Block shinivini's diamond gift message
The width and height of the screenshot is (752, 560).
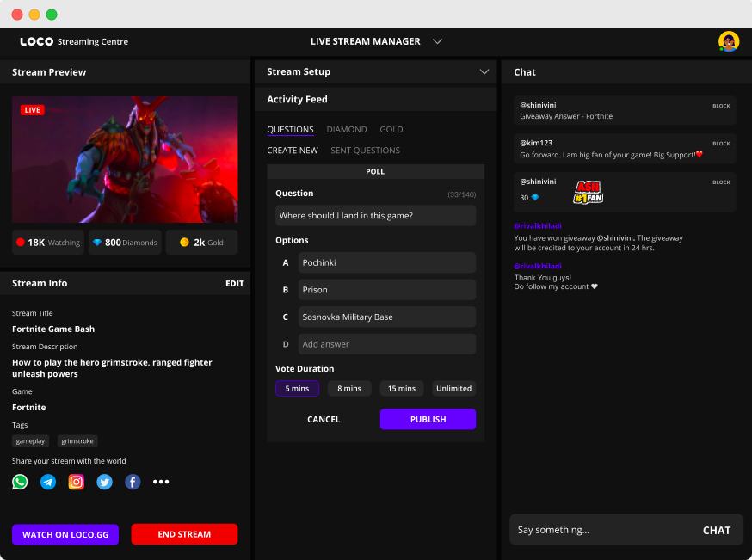click(721, 182)
